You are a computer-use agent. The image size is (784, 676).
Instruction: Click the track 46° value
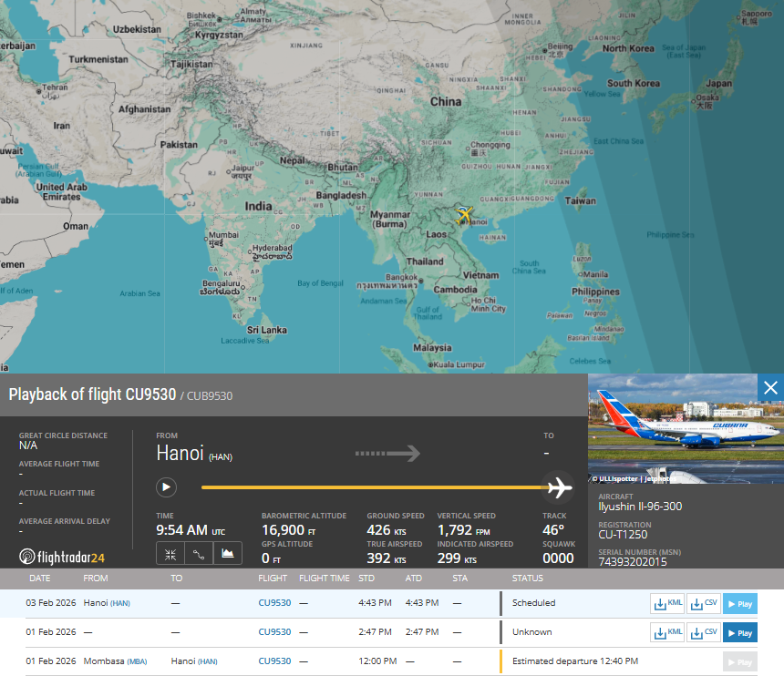point(553,530)
